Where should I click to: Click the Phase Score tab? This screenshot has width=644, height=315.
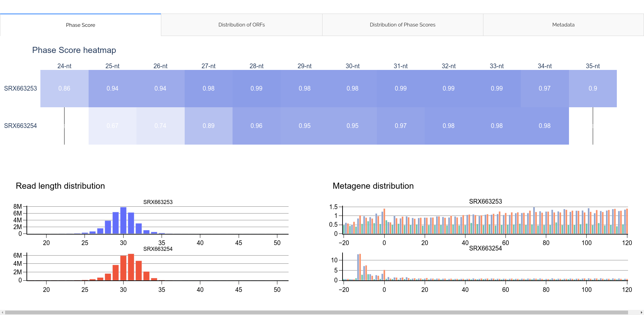pyautogui.click(x=80, y=24)
